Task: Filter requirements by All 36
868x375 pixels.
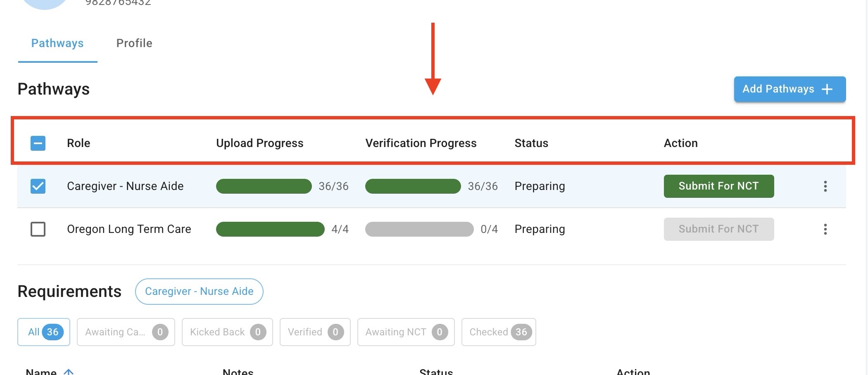Action: [x=44, y=332]
